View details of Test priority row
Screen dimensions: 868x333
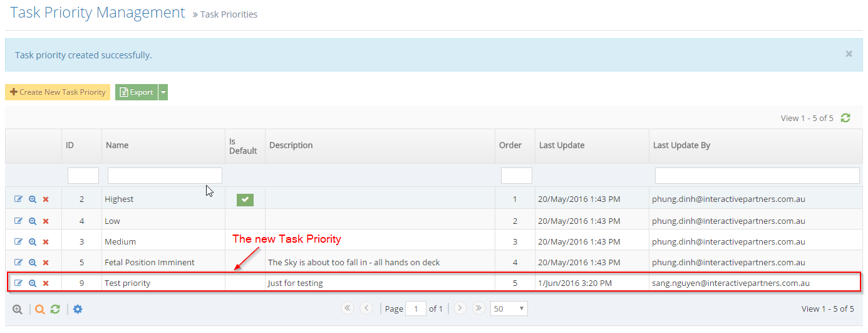coord(33,283)
